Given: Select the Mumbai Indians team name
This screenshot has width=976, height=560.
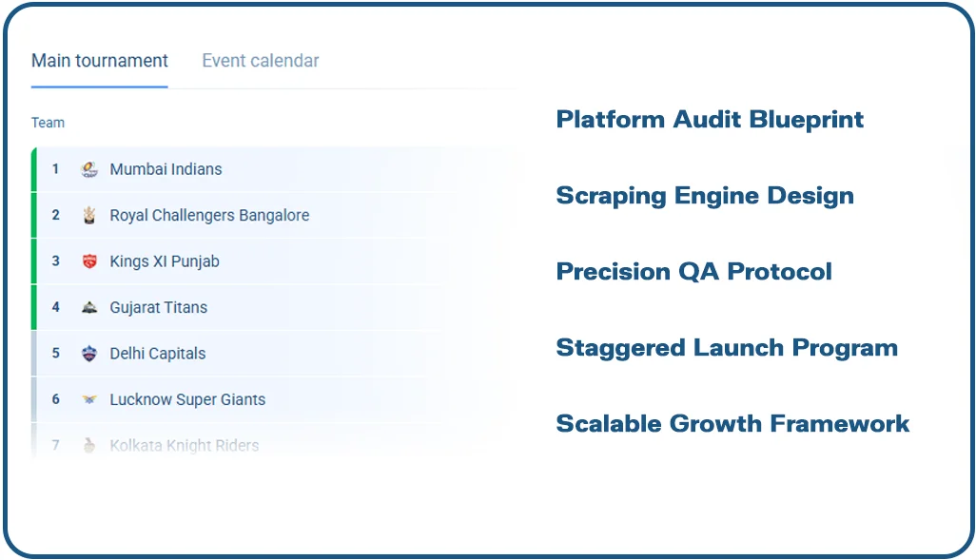Looking at the screenshot, I should pyautogui.click(x=166, y=169).
